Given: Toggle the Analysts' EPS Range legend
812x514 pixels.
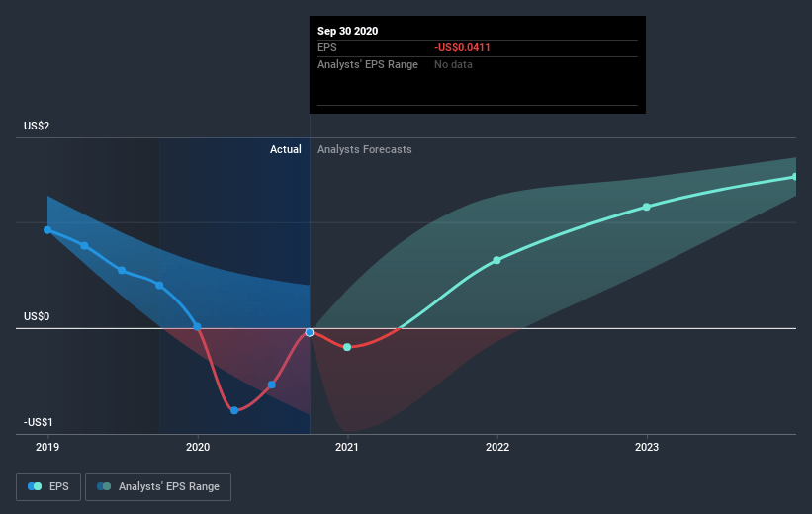Looking at the screenshot, I should pos(158,487).
